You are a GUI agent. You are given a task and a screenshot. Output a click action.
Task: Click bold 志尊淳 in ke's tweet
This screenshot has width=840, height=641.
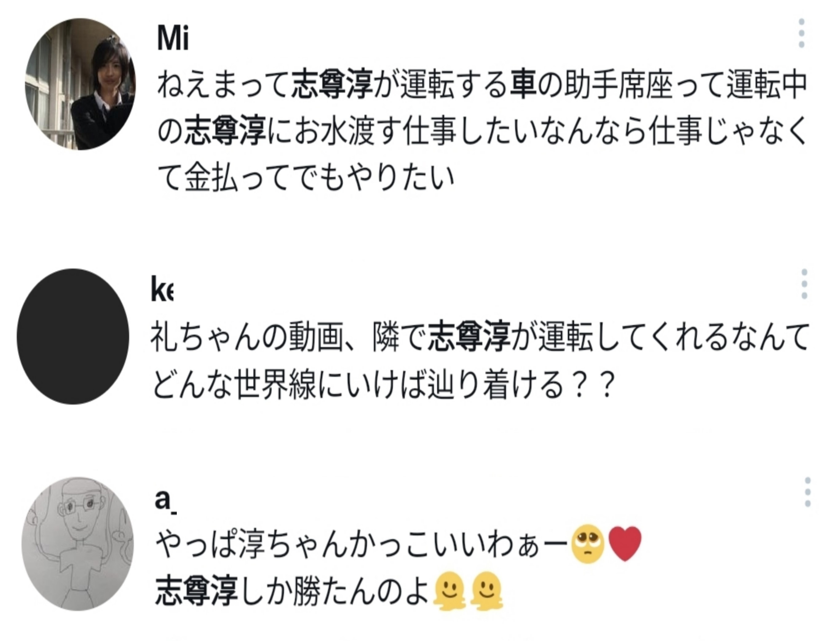click(x=470, y=336)
